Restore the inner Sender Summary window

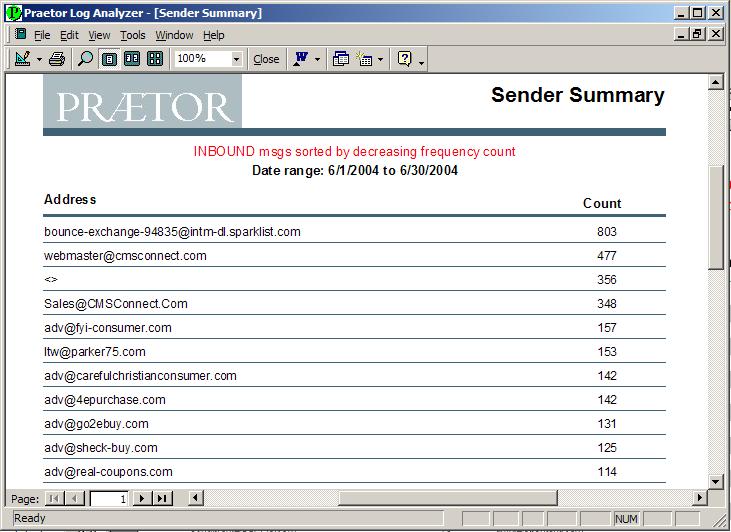[x=698, y=34]
